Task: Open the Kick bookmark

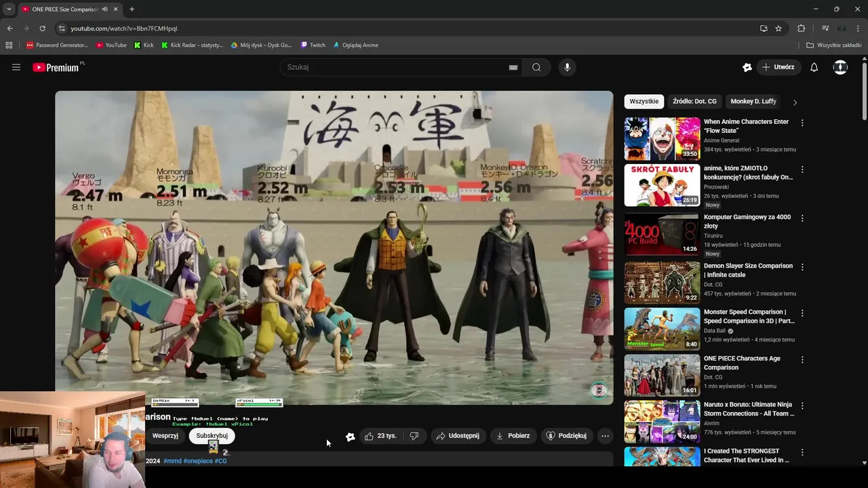Action: click(x=144, y=45)
